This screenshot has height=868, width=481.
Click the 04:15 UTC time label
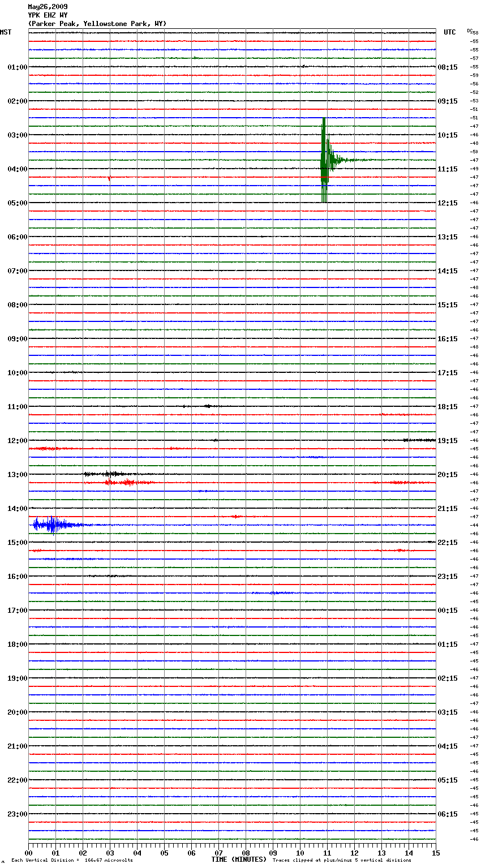pyautogui.click(x=448, y=746)
